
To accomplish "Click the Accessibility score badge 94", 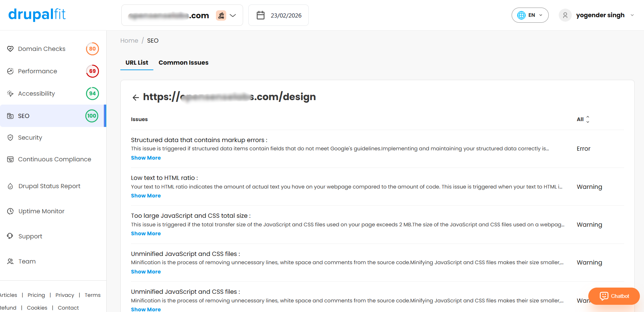I will point(92,94).
